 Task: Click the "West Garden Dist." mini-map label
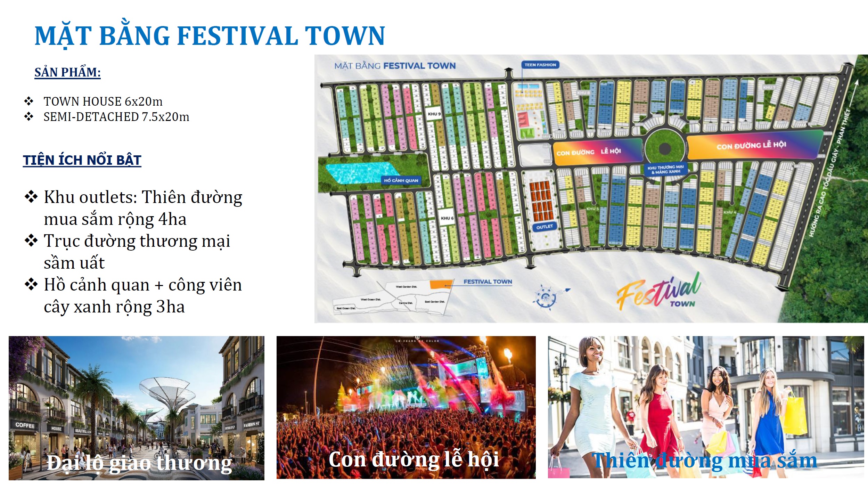coord(406,287)
